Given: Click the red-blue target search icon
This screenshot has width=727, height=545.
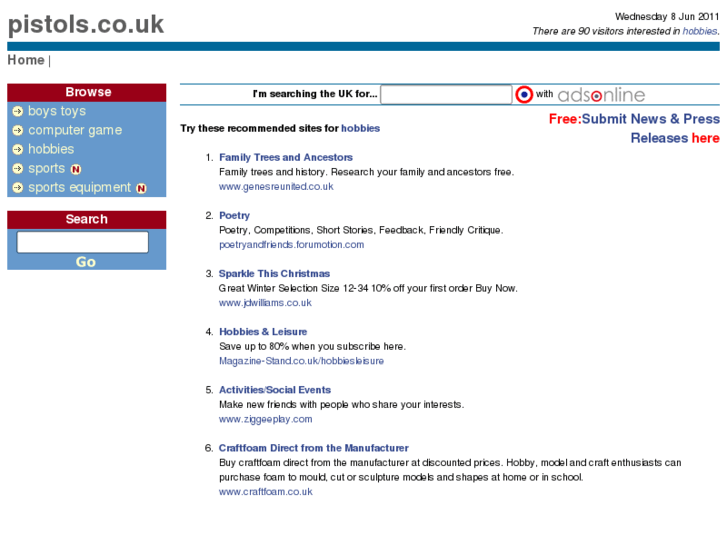Looking at the screenshot, I should (524, 95).
